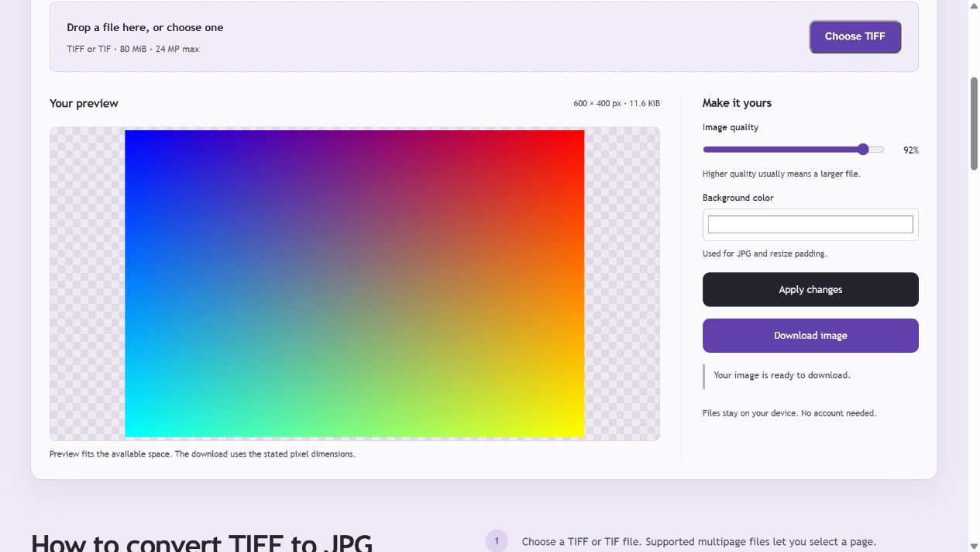Click the scrollbar down arrow
980x552 pixels.
(975, 547)
